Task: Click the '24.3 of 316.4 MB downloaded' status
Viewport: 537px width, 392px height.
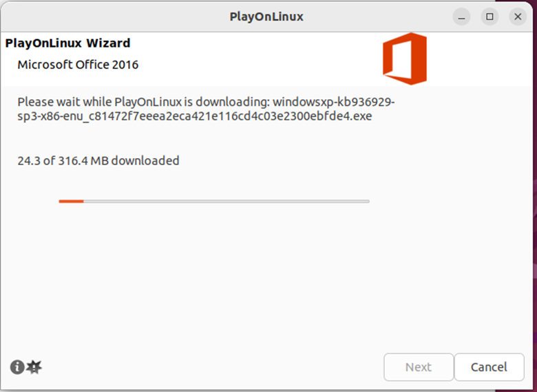Action: (98, 161)
